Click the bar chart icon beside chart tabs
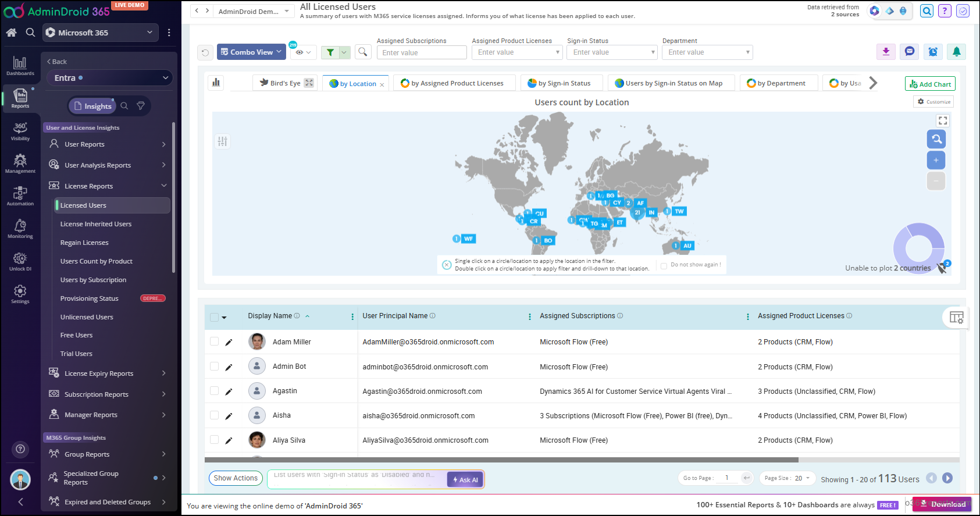Image resolution: width=980 pixels, height=516 pixels. 216,83
